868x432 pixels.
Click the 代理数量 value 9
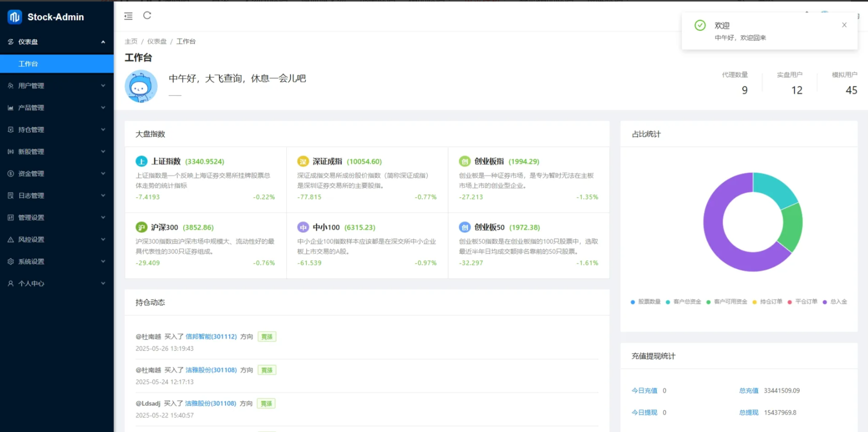tap(745, 90)
